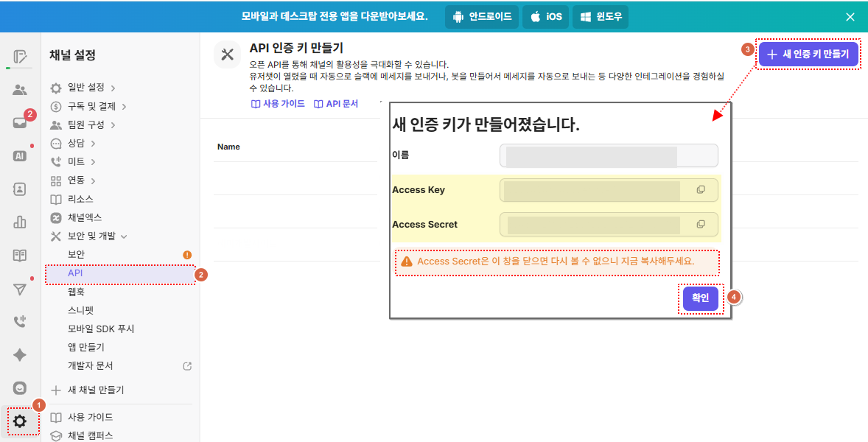Download the 안드로이드 app from banner
Screen dimensions: 868x442
click(x=482, y=17)
